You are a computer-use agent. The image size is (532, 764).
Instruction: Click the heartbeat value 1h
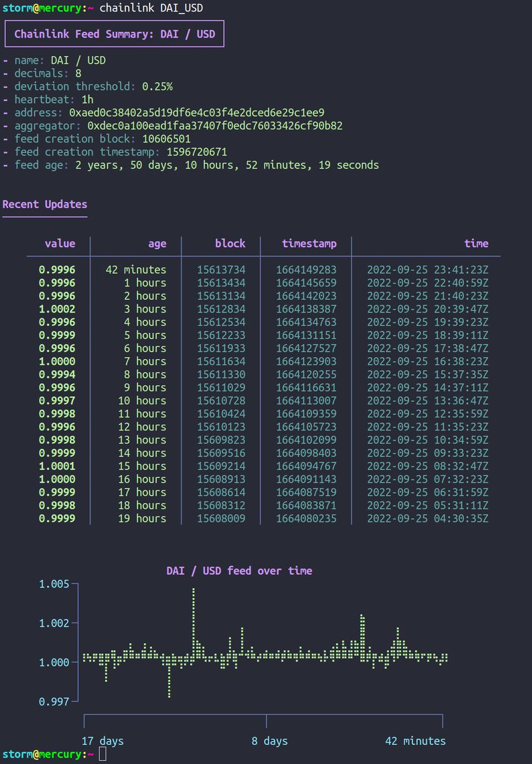point(88,100)
